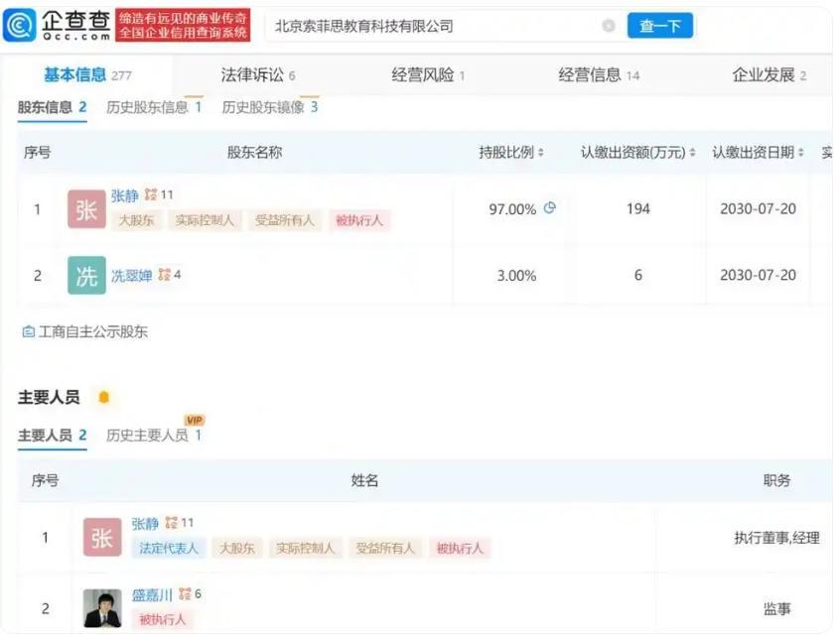Select the 历史主要人员 sub-tab
The width and height of the screenshot is (840, 643).
(x=154, y=436)
